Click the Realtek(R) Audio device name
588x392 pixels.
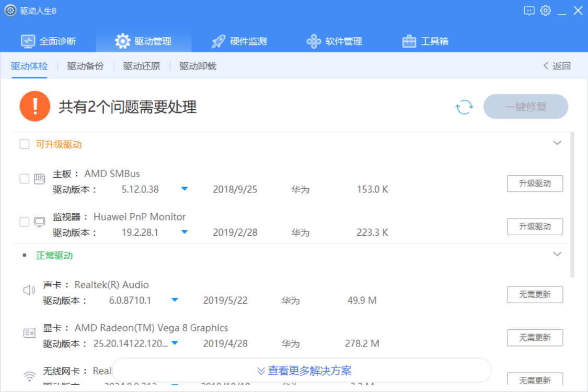pyautogui.click(x=112, y=285)
